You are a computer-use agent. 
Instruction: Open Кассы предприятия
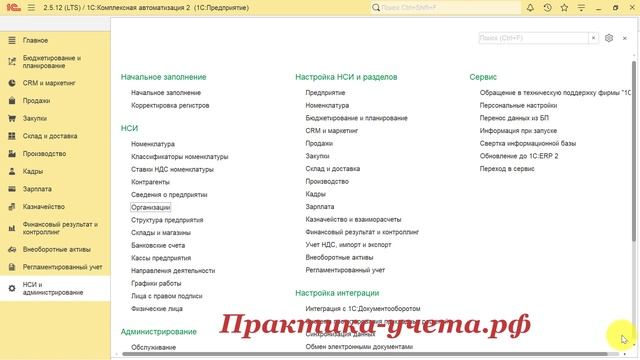pyautogui.click(x=161, y=258)
